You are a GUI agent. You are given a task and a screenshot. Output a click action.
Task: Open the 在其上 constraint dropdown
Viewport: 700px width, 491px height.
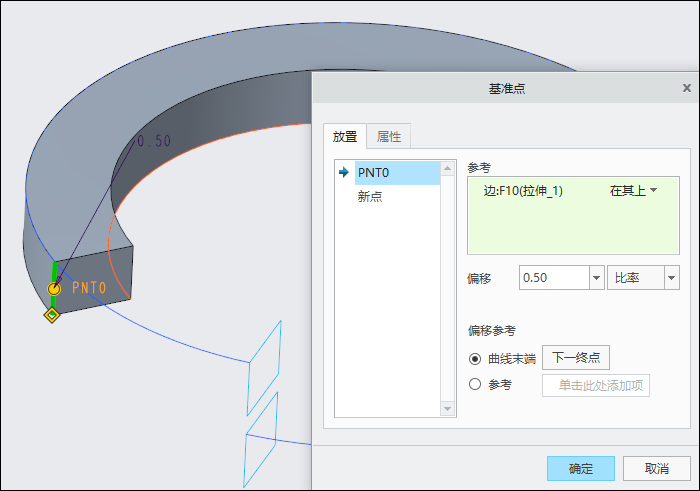[x=633, y=191]
